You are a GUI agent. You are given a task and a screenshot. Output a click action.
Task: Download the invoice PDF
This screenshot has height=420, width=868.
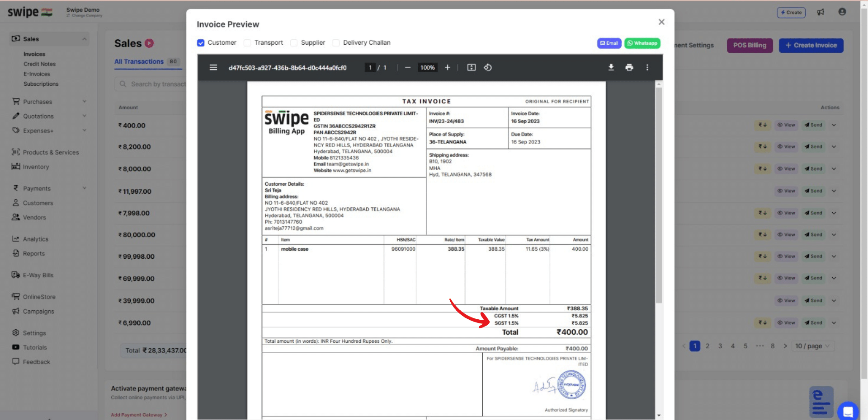pyautogui.click(x=611, y=67)
